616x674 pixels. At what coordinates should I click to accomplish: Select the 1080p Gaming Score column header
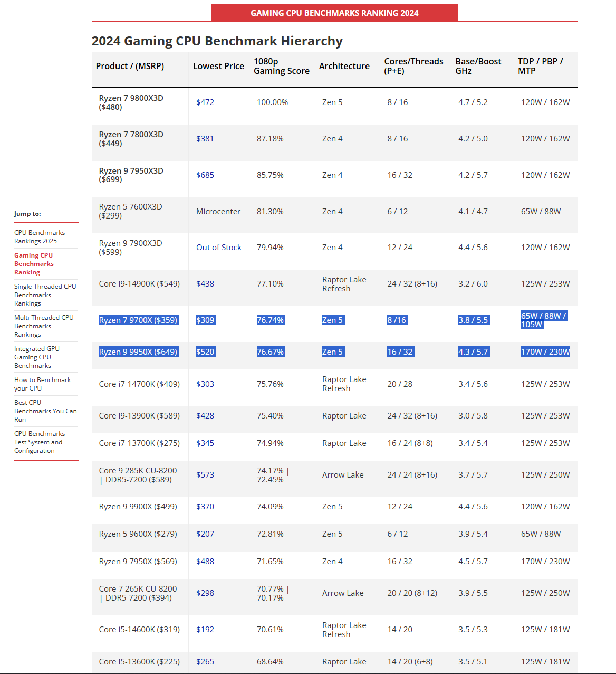coord(282,66)
